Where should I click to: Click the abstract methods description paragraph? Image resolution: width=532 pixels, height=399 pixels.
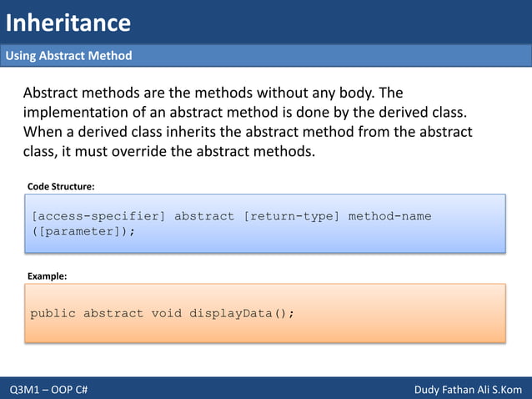coord(248,122)
